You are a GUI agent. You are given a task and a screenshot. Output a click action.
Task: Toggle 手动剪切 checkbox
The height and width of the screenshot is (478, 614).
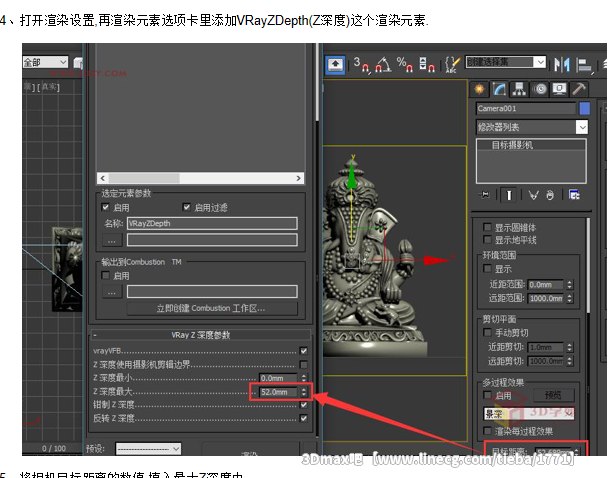tap(487, 332)
